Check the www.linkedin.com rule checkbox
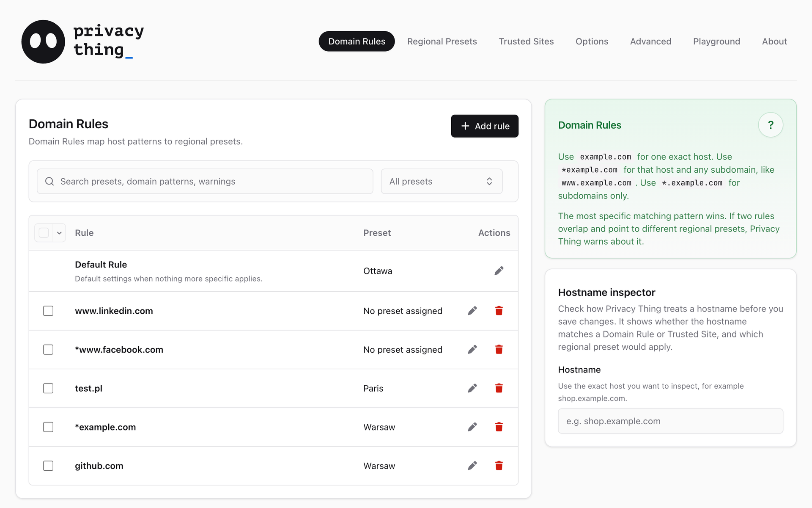 coord(48,311)
